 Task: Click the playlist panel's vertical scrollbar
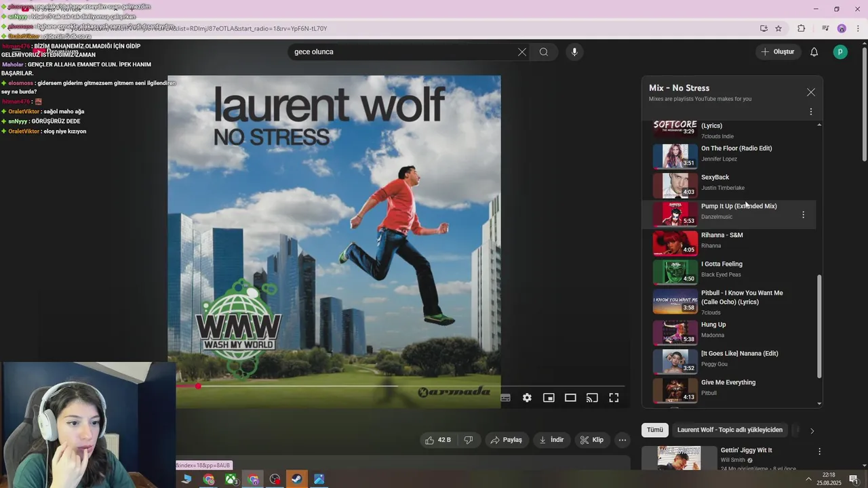(819, 327)
